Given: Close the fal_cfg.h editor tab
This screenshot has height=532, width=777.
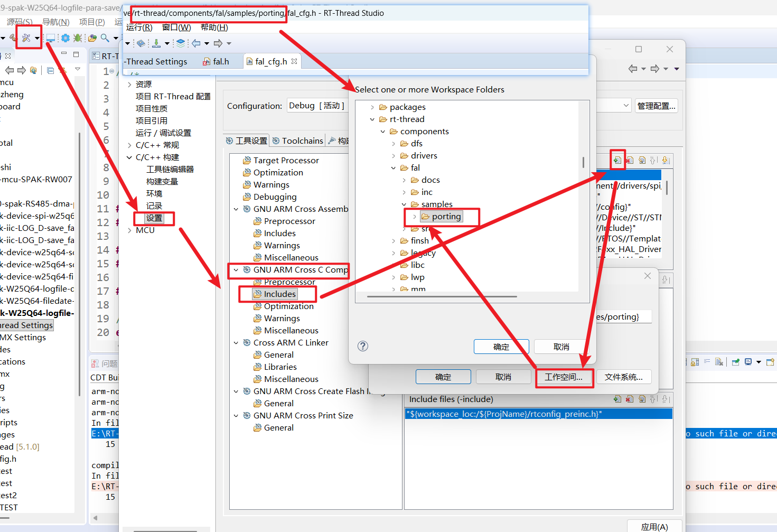Looking at the screenshot, I should coord(294,61).
